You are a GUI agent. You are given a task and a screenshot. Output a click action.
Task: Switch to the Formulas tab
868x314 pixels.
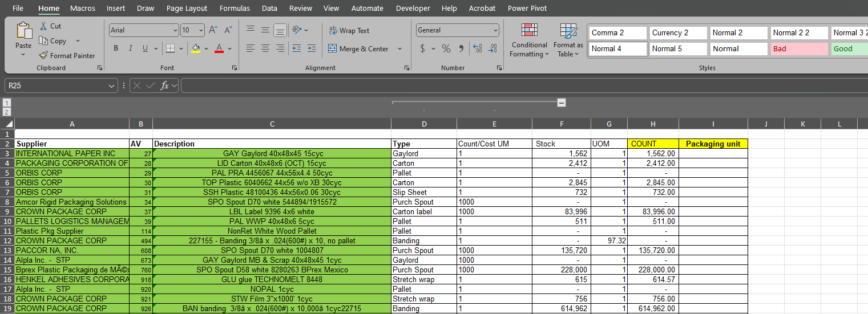(235, 8)
